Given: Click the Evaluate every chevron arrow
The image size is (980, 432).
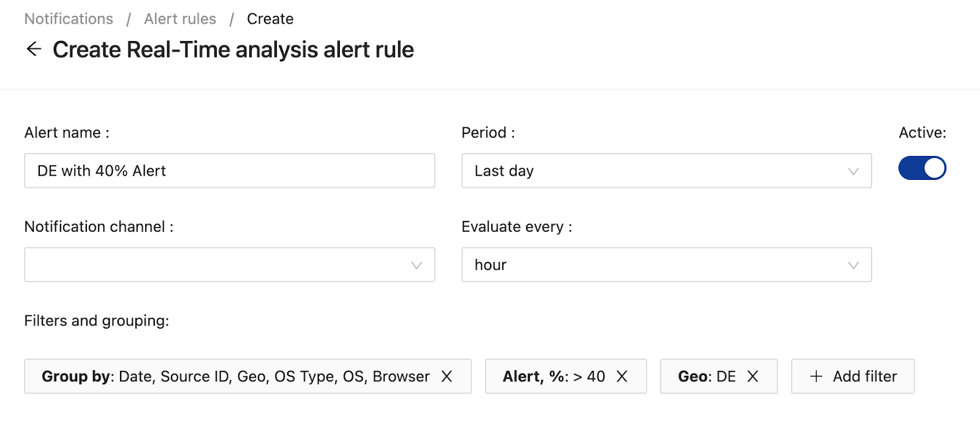Looking at the screenshot, I should pyautogui.click(x=853, y=266).
